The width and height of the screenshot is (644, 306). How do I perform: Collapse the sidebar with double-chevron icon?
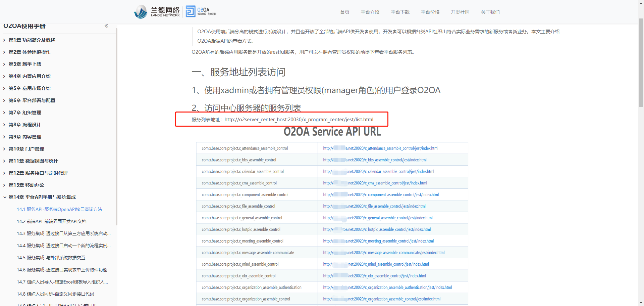(x=106, y=26)
